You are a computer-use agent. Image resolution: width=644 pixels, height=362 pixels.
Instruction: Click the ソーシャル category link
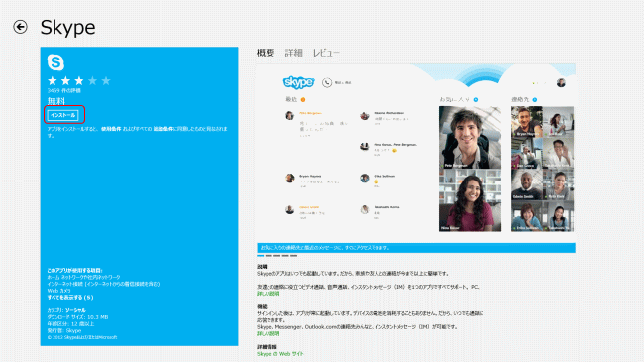[75, 310]
